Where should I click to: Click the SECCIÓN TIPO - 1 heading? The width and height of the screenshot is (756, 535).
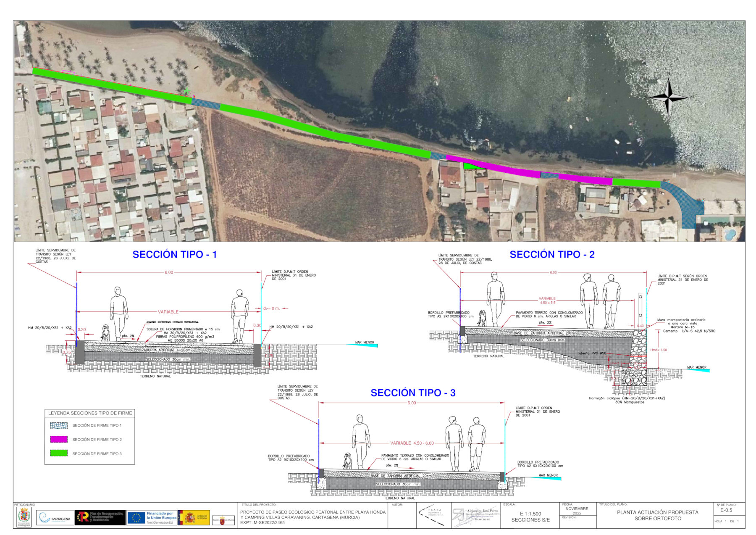pyautogui.click(x=175, y=254)
